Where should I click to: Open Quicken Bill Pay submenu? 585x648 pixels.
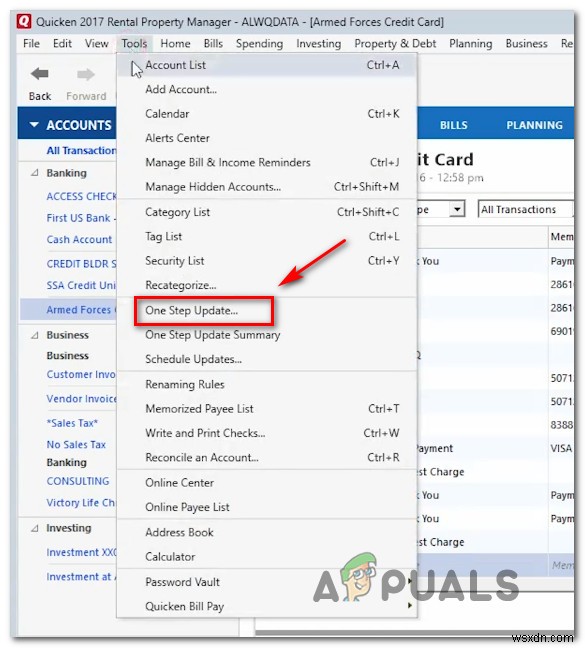click(x=267, y=606)
